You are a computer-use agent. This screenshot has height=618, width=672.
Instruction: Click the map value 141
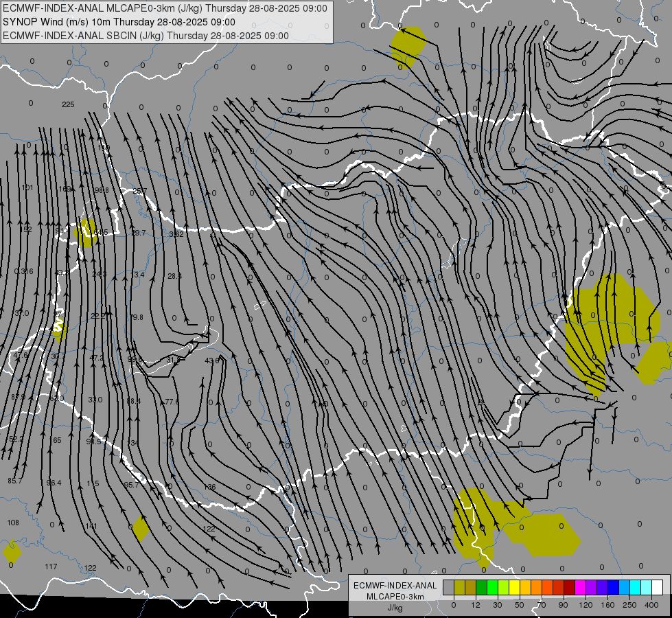[91, 526]
